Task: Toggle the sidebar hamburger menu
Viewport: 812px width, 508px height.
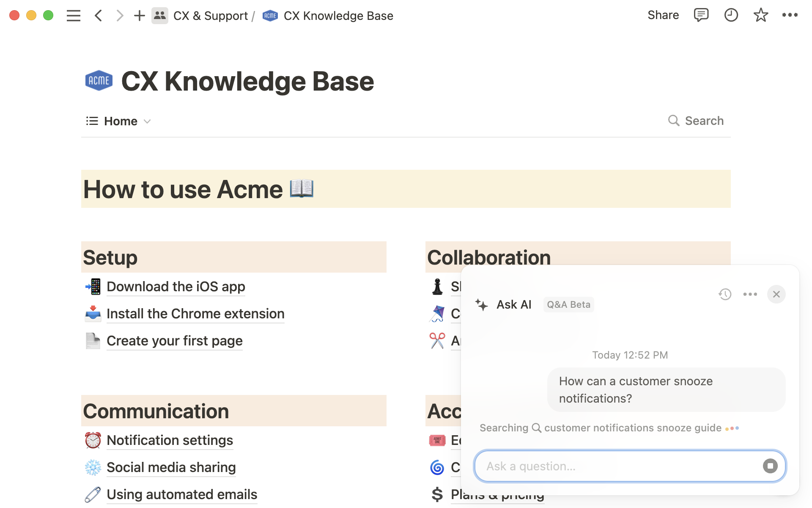Action: coord(73,15)
